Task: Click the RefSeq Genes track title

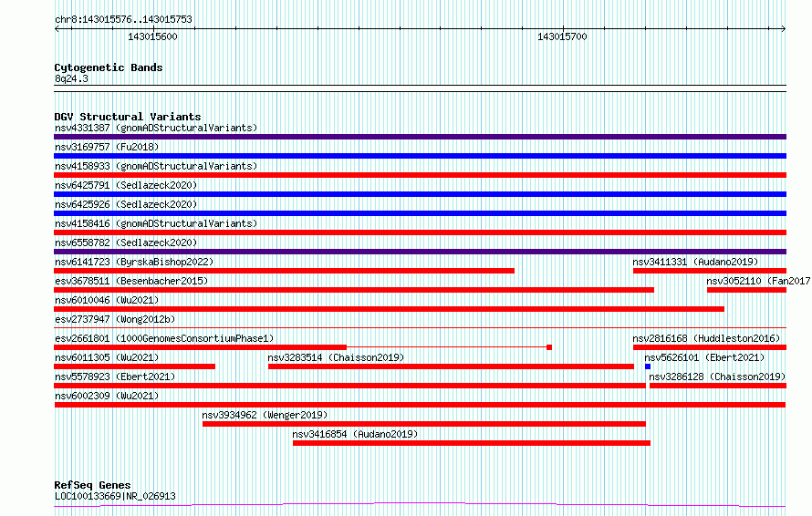Action: point(92,486)
